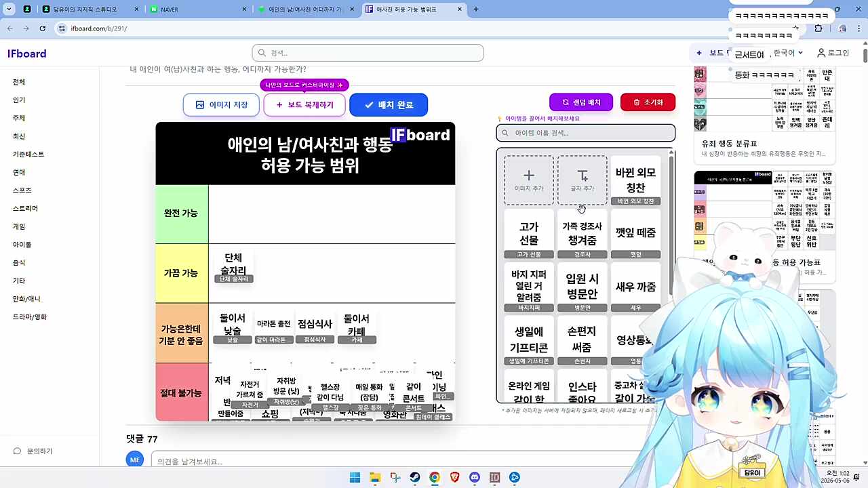Viewport: 868px width, 488px height.
Task: Open the 드라마/영화 category in sidebar
Action: [30, 317]
